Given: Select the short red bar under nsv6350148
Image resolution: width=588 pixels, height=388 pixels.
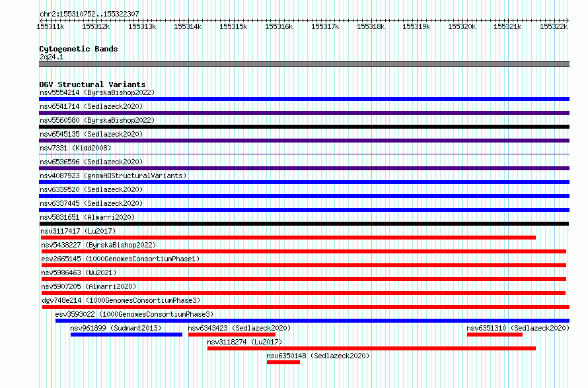Looking at the screenshot, I should (283, 362).
